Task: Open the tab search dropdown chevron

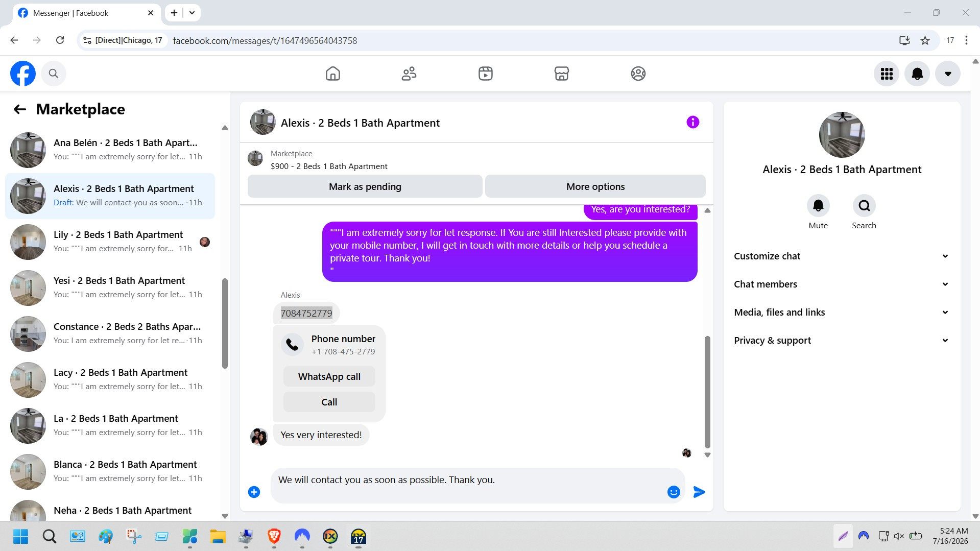Action: [192, 13]
